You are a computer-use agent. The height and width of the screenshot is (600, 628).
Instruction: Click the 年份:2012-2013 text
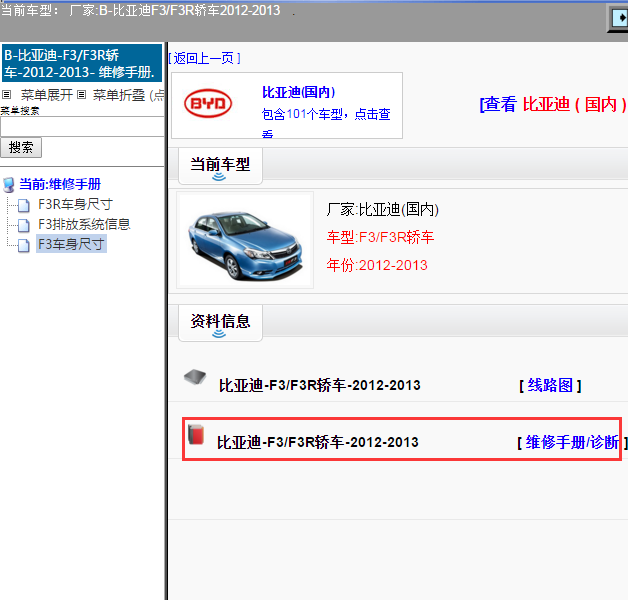coord(377,265)
